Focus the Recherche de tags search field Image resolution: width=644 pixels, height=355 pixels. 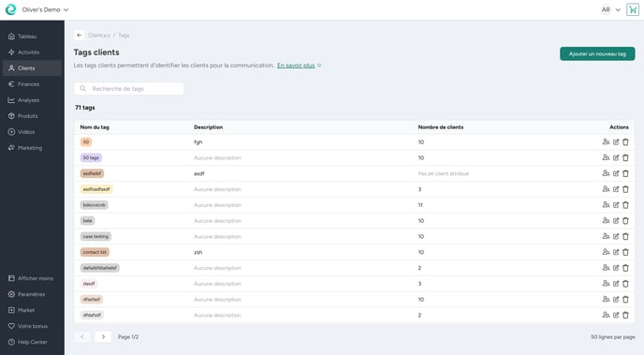(129, 89)
